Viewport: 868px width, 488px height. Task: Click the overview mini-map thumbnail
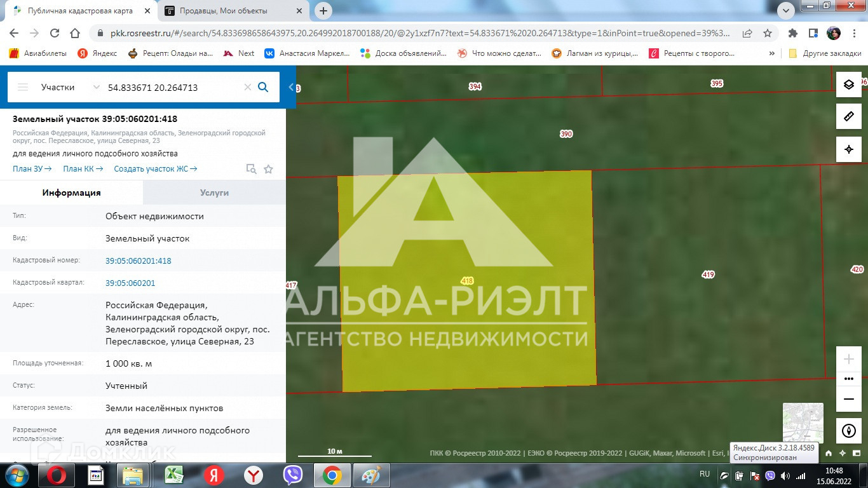[803, 423]
